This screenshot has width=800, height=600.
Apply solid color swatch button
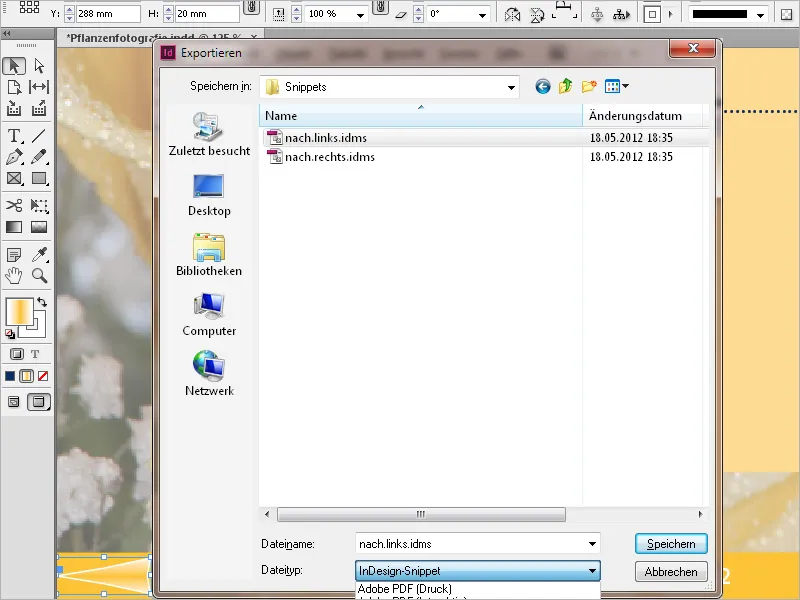[x=10, y=377]
